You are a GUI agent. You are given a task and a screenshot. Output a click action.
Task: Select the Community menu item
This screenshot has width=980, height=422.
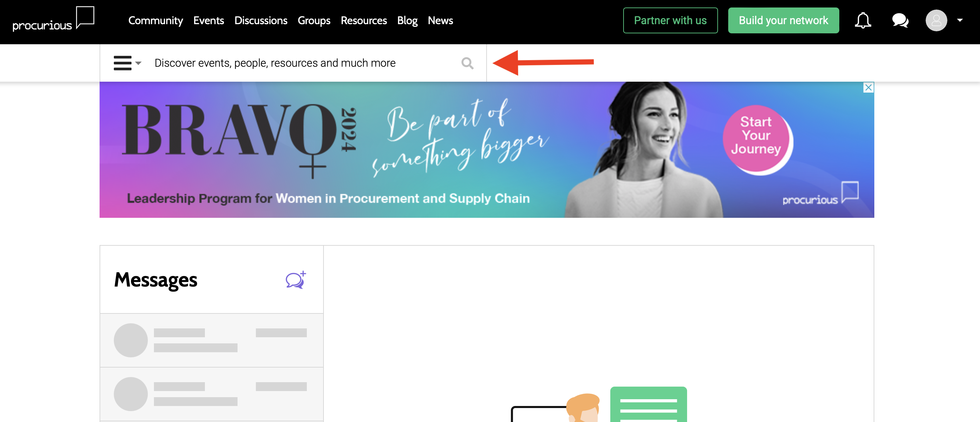click(155, 20)
